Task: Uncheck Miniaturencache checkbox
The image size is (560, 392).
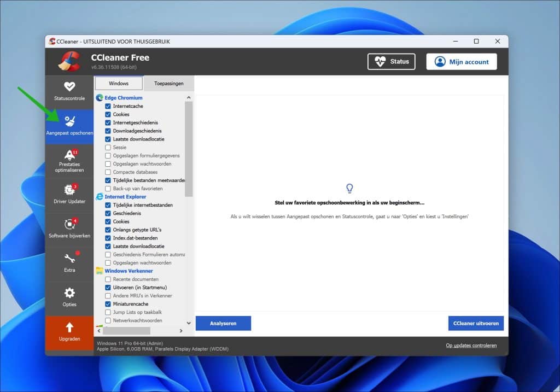Action: pos(108,304)
